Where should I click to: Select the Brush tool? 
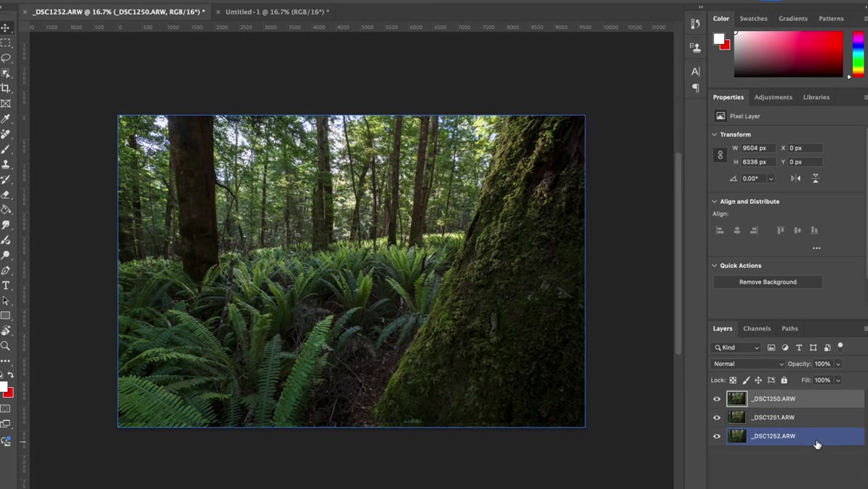[5, 149]
